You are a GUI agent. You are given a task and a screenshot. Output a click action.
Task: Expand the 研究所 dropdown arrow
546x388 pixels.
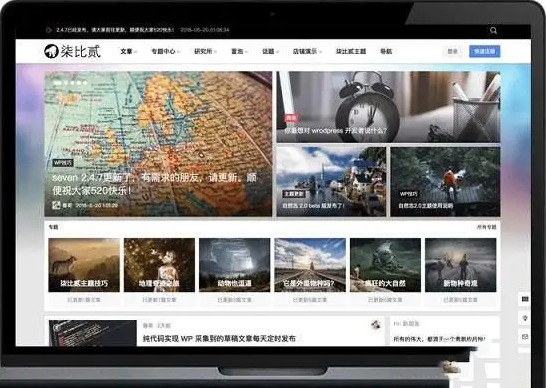click(215, 52)
